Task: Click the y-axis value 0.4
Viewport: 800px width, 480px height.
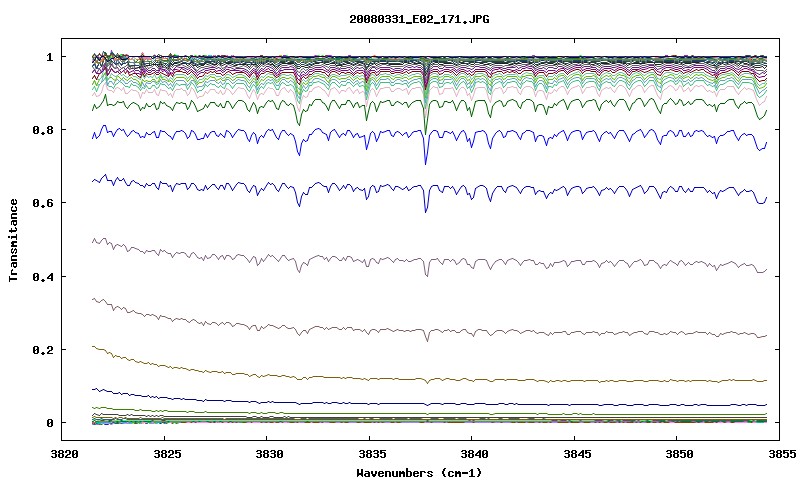Action: (43, 276)
